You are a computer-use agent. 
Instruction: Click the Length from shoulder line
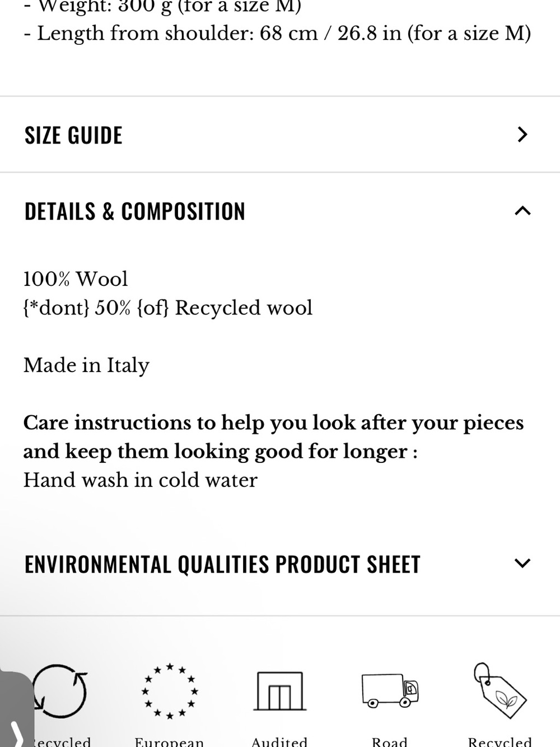click(278, 34)
